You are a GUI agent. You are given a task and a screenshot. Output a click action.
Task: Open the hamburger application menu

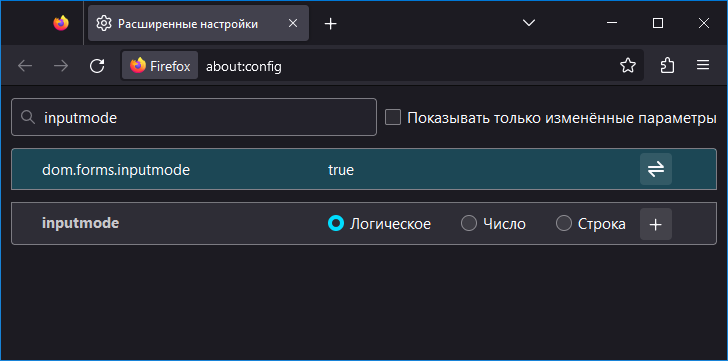(x=703, y=66)
